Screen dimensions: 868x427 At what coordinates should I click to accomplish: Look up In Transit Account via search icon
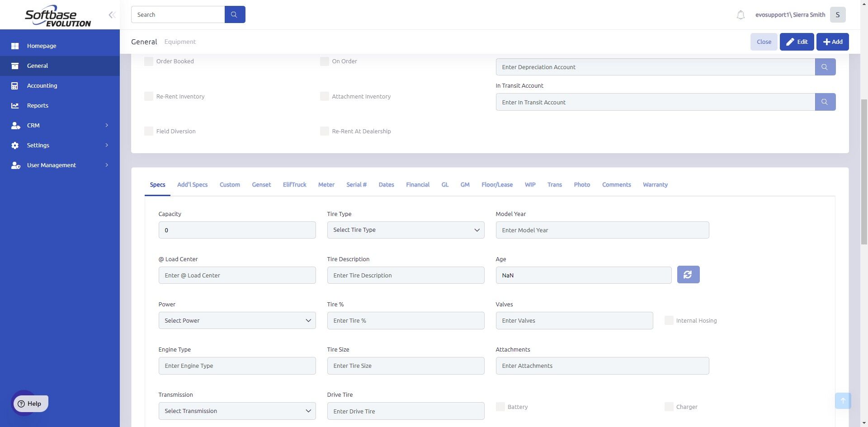click(825, 102)
